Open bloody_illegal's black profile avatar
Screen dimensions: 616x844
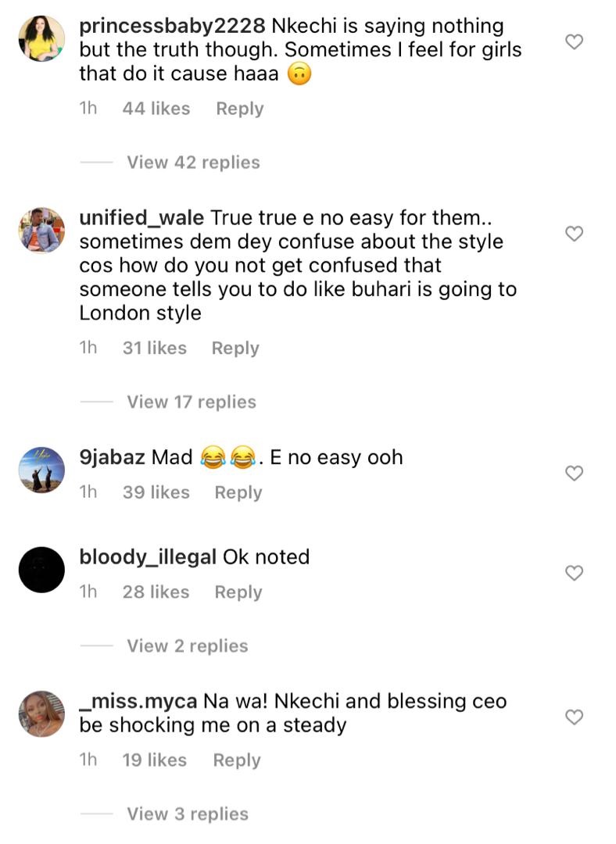(41, 569)
